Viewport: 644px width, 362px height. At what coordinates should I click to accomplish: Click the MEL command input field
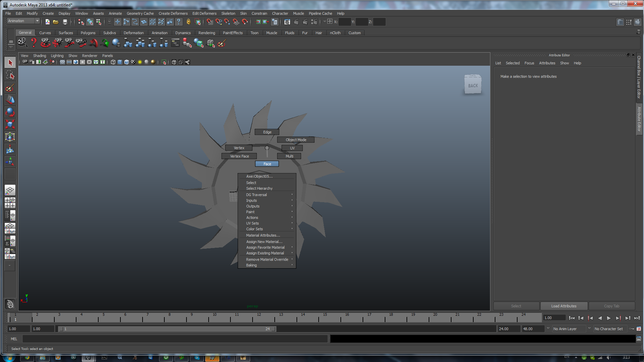point(175,339)
